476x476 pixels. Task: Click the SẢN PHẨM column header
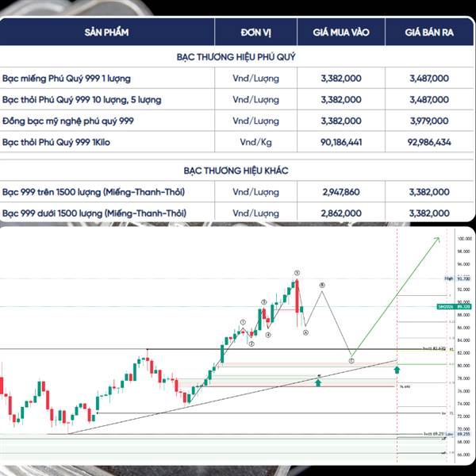pyautogui.click(x=106, y=33)
